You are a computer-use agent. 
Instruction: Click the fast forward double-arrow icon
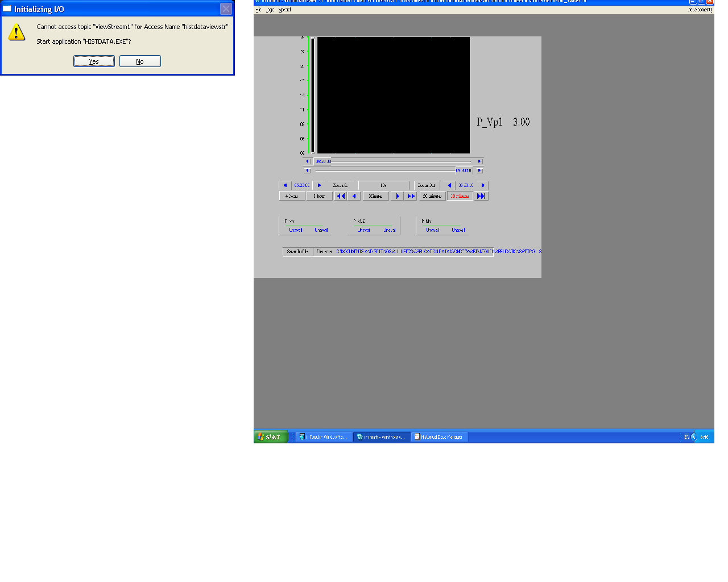point(411,196)
